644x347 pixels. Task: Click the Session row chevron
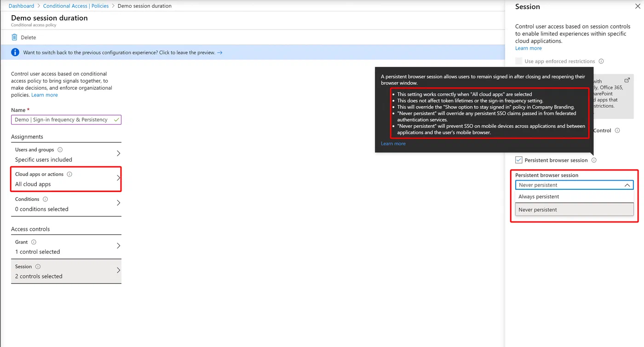click(118, 270)
